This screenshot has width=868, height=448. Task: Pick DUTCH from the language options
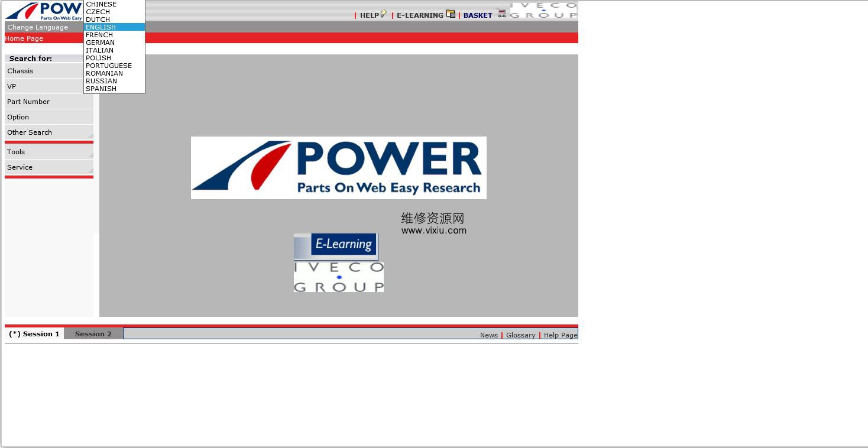pos(114,20)
